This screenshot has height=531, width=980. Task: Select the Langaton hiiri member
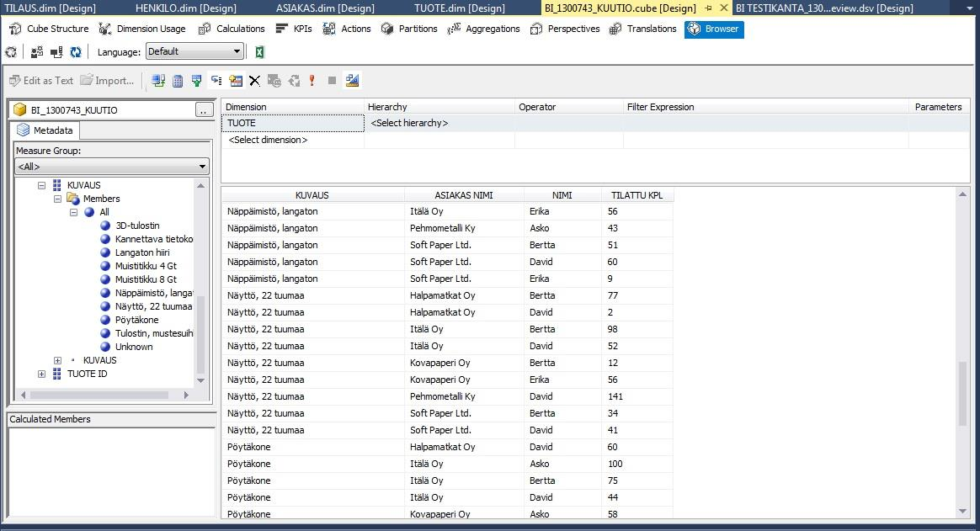pos(142,252)
